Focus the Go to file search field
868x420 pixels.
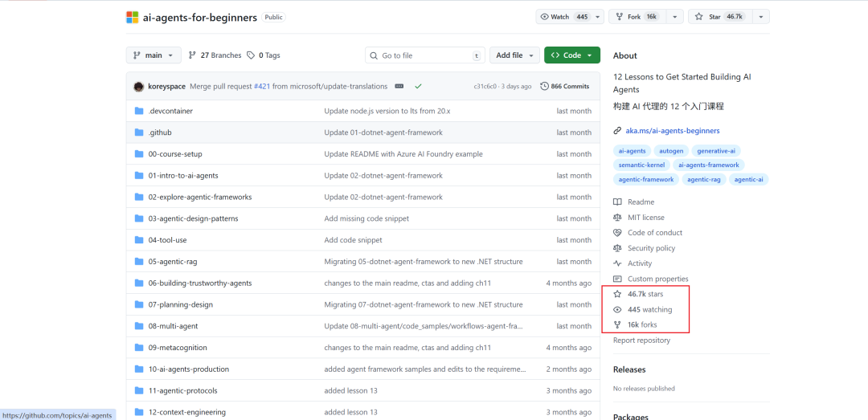point(425,55)
